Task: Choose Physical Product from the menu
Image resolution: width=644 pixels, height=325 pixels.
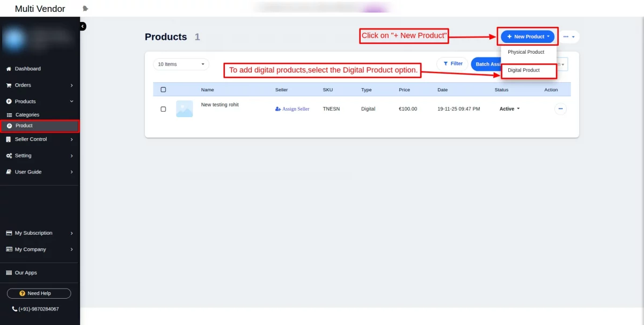Action: [x=526, y=52]
